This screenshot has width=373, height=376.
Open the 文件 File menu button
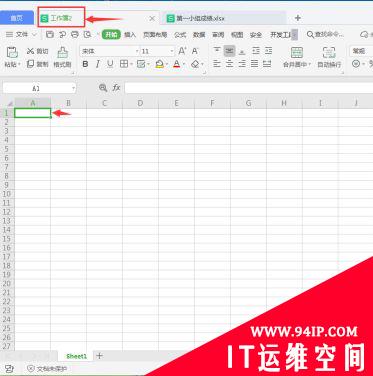click(x=21, y=34)
